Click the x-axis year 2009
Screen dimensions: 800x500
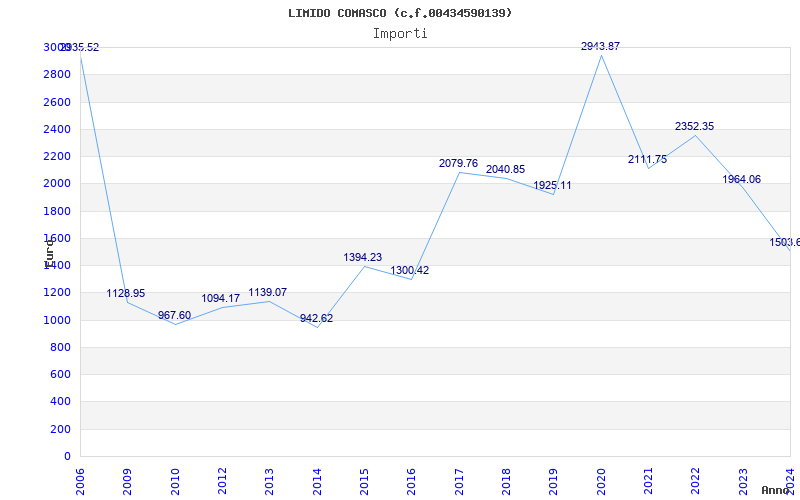[x=127, y=482]
